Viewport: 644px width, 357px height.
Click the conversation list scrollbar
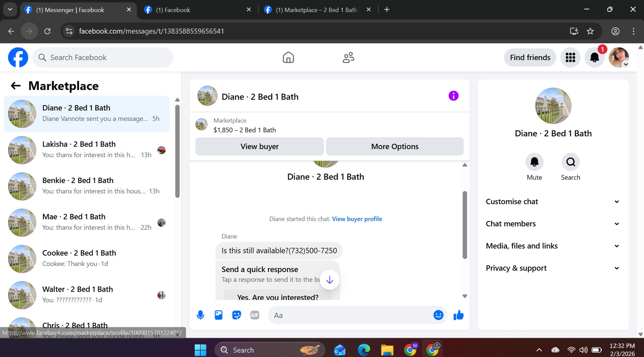[x=177, y=151]
